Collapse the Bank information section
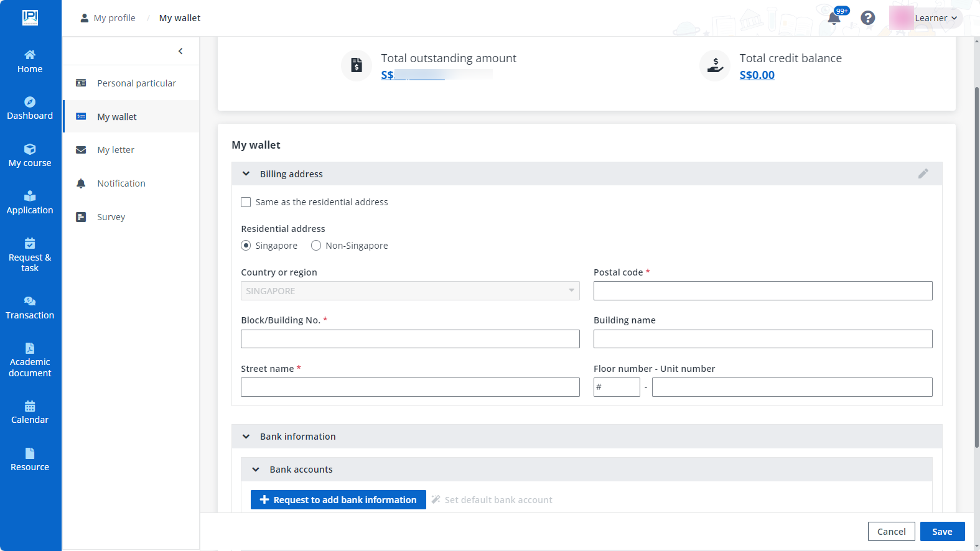This screenshot has height=551, width=980. click(246, 437)
